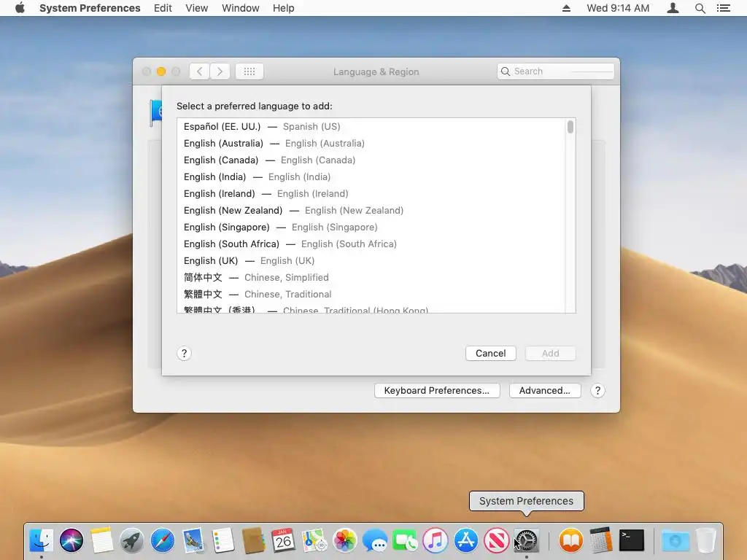Launch Safari from the Dock
747x560 pixels.
pos(163,540)
